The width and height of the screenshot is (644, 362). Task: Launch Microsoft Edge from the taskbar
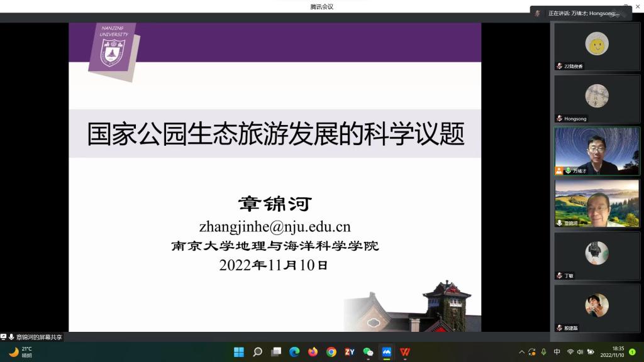(x=294, y=352)
